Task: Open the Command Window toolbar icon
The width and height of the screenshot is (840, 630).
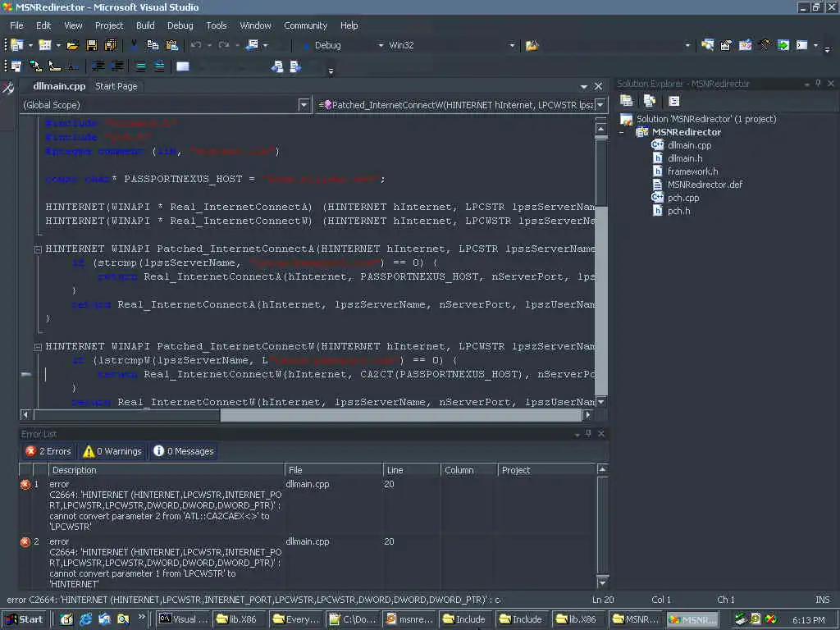Action: pyautogui.click(x=802, y=46)
